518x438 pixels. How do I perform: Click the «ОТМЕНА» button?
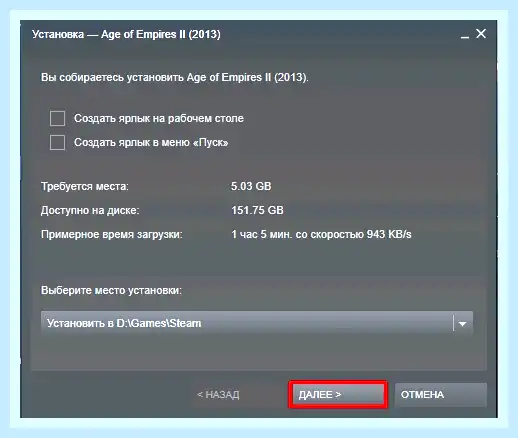click(x=441, y=395)
